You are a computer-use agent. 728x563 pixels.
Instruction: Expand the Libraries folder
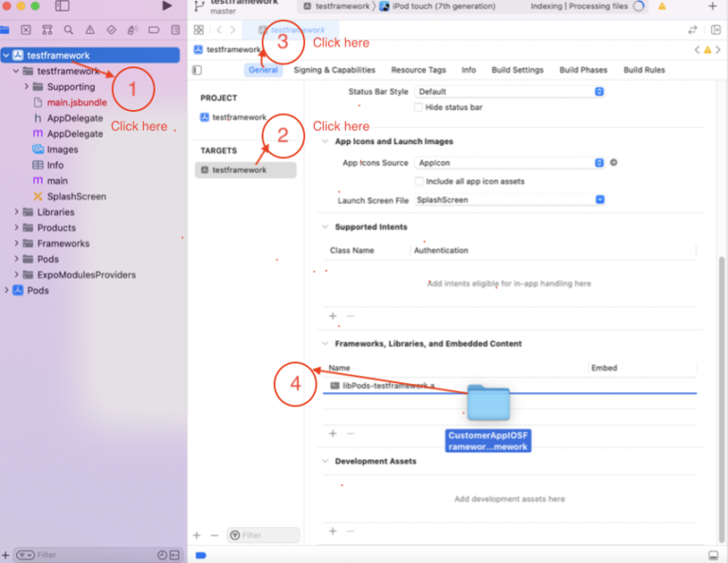(x=16, y=211)
